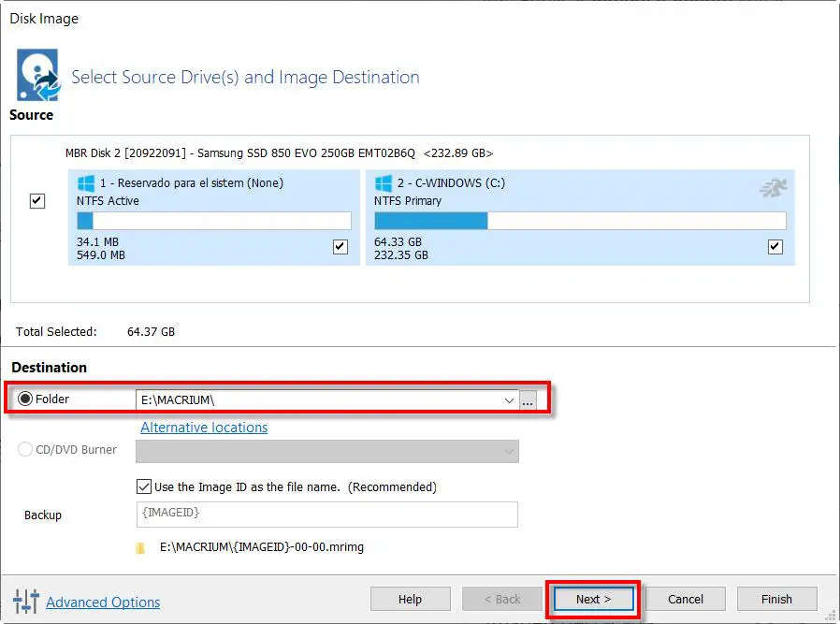The width and height of the screenshot is (840, 624).
Task: Click the Advanced Options sliders icon
Action: click(x=25, y=602)
